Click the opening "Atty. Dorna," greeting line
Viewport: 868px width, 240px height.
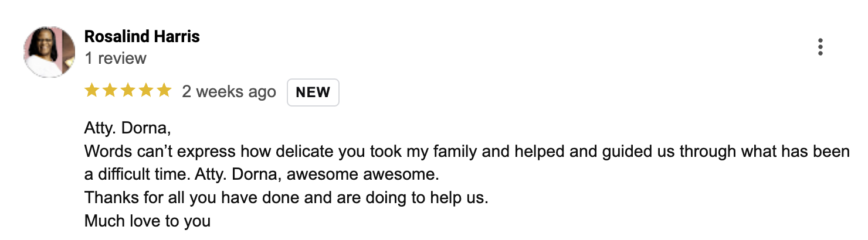127,128
